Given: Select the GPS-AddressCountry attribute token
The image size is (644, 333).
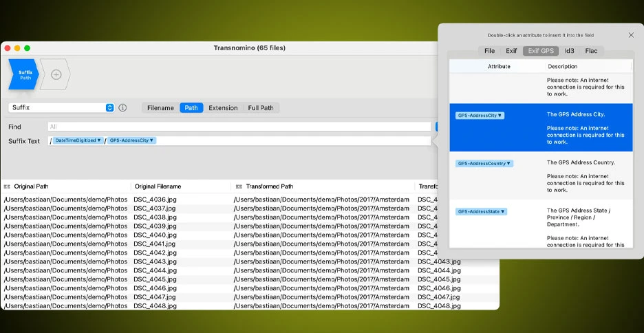Looking at the screenshot, I should coord(484,164).
